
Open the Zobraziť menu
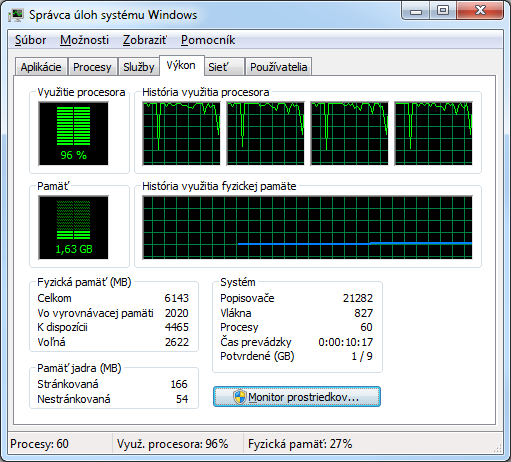tap(145, 40)
